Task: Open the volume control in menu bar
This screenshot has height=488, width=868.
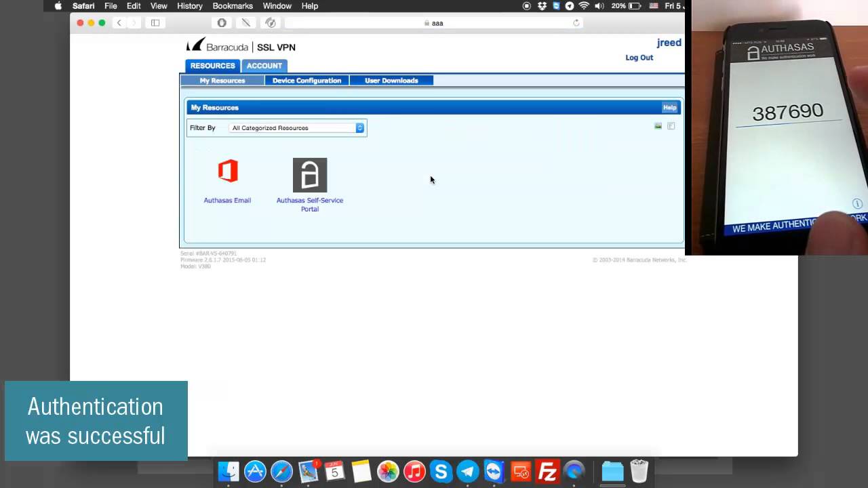Action: tap(599, 6)
